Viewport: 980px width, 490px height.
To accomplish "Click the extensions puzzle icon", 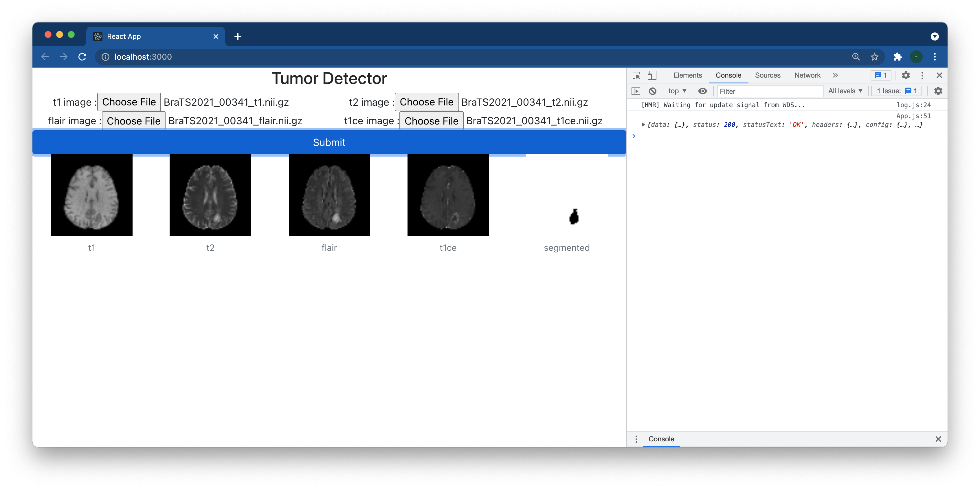I will [898, 57].
